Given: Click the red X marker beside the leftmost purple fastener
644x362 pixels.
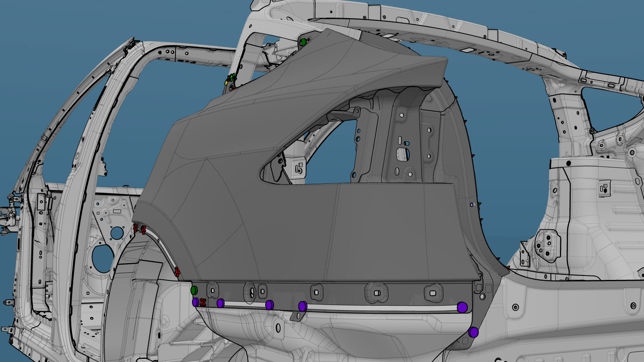Looking at the screenshot, I should [x=203, y=302].
